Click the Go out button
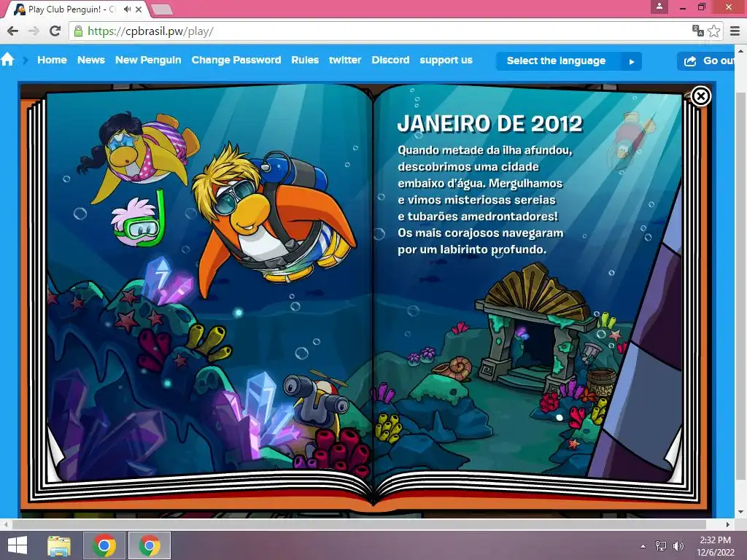Image resolution: width=747 pixels, height=560 pixels. tap(708, 61)
